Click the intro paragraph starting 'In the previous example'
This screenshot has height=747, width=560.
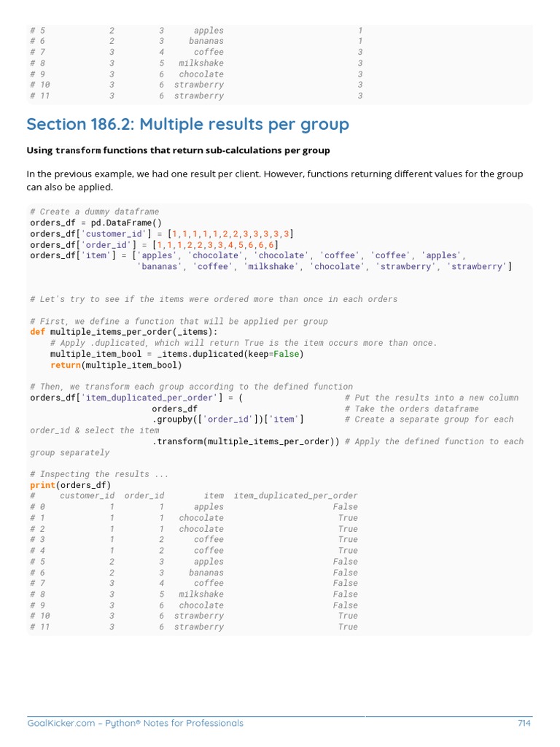click(275, 180)
